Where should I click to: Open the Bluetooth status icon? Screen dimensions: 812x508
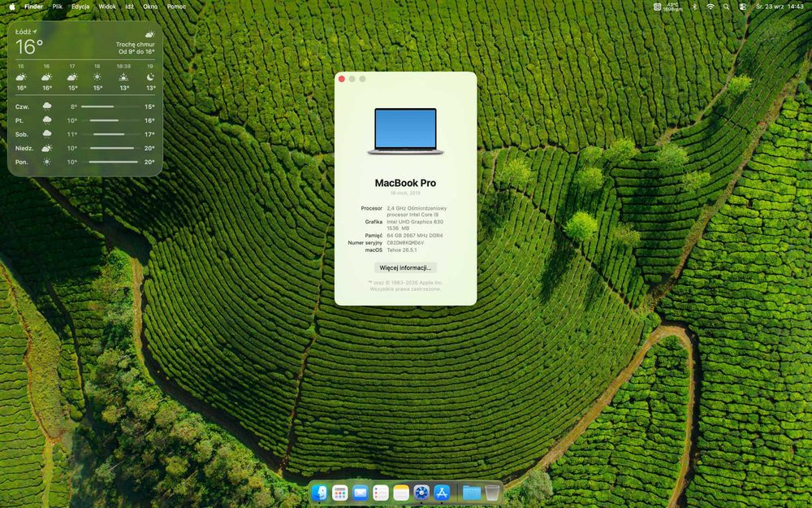tap(694, 7)
